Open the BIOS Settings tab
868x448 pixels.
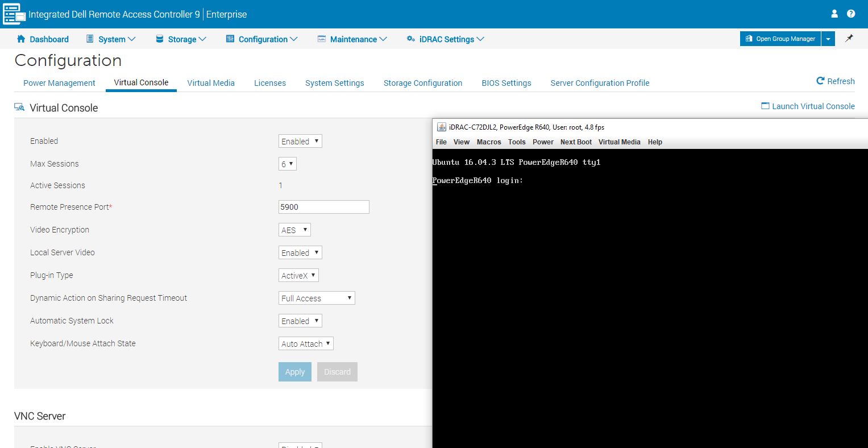click(x=506, y=83)
